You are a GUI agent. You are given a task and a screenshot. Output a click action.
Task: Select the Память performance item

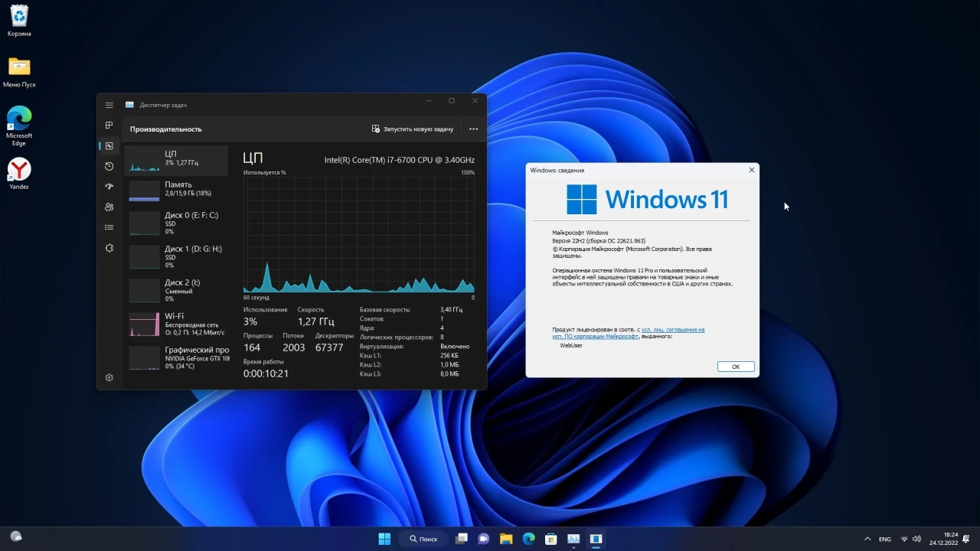[176, 190]
